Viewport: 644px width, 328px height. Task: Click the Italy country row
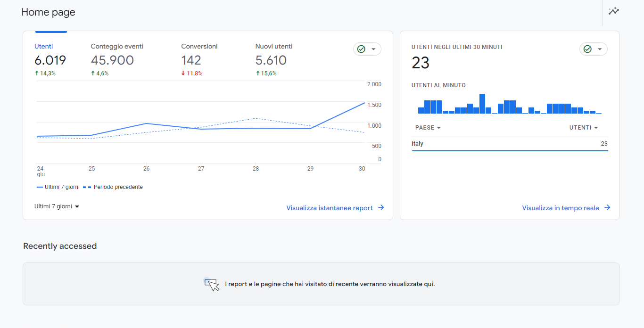(509, 144)
